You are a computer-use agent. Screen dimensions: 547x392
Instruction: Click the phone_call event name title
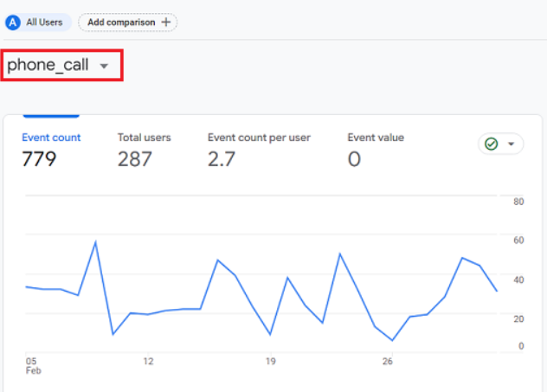point(48,65)
